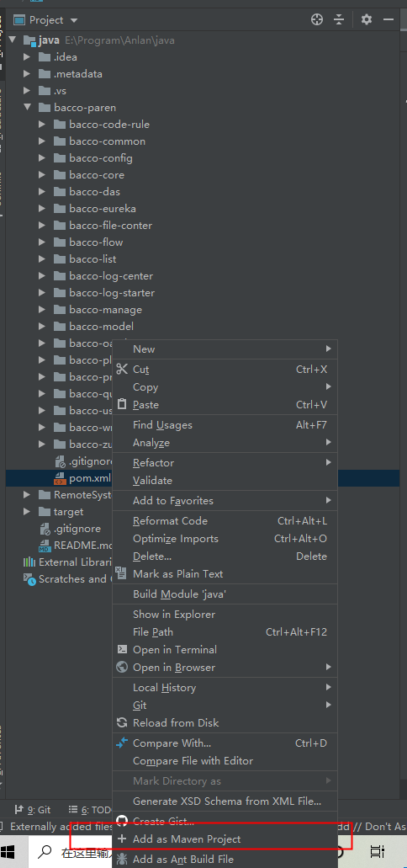This screenshot has height=868, width=407.
Task: Click the Open in Terminal icon
Action: point(122,649)
